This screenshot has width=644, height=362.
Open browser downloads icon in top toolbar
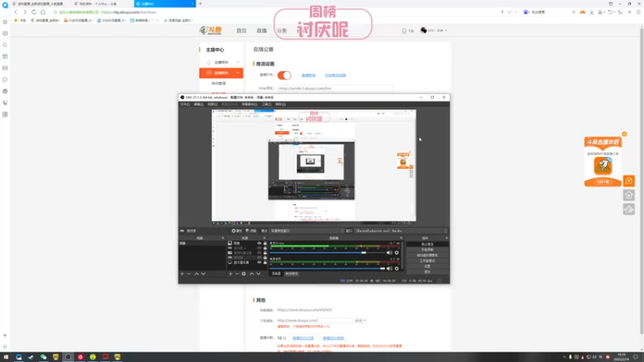(592, 12)
